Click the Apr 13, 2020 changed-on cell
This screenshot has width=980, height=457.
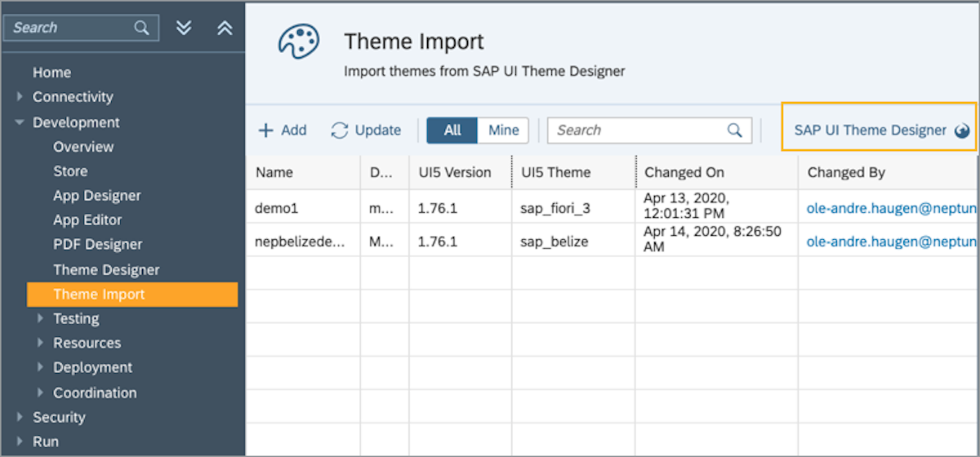(x=717, y=206)
